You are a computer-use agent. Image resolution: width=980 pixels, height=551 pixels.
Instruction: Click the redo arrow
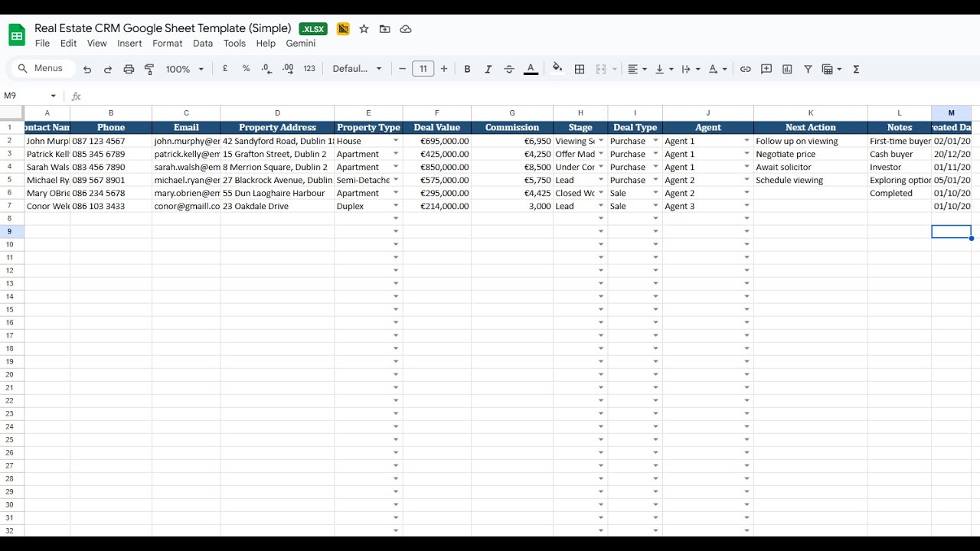[108, 69]
